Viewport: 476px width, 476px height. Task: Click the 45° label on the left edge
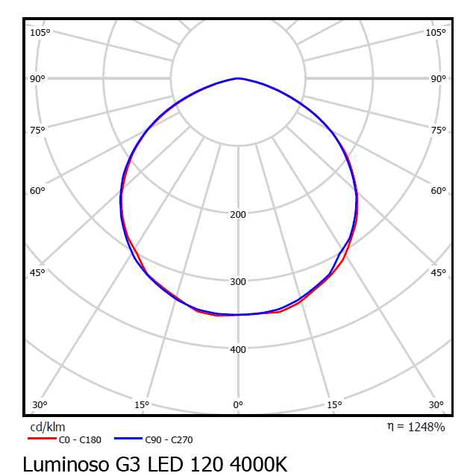click(38, 273)
